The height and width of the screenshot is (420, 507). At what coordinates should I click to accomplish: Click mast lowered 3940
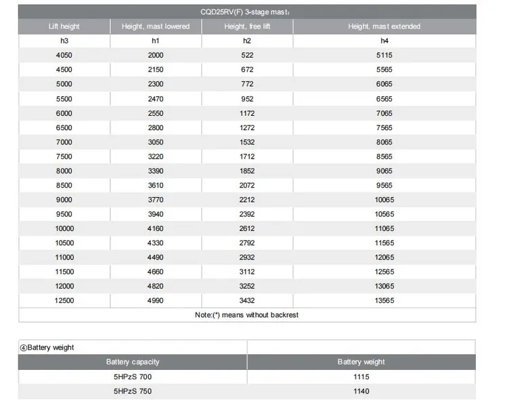pos(156,214)
